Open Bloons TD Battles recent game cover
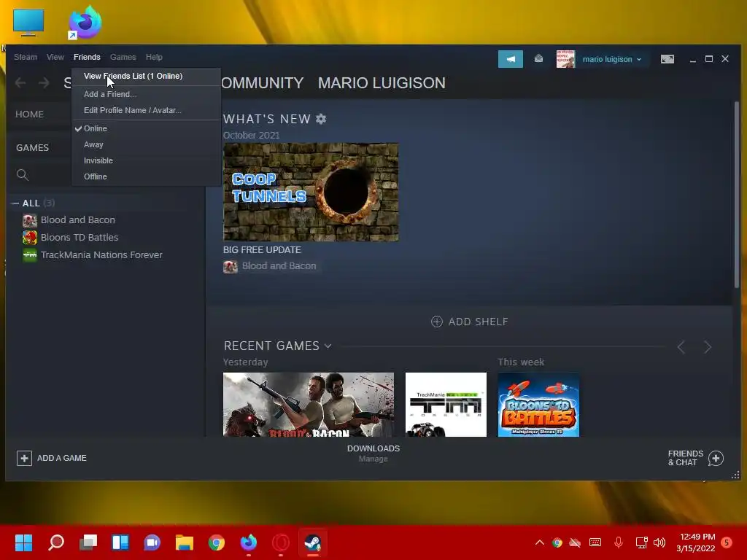Screen dimensions: 747x560 [x=538, y=405]
